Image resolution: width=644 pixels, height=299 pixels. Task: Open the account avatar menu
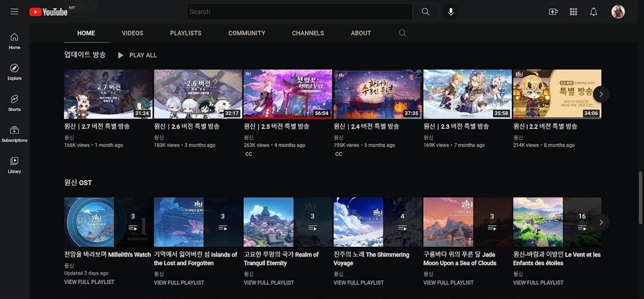618,12
